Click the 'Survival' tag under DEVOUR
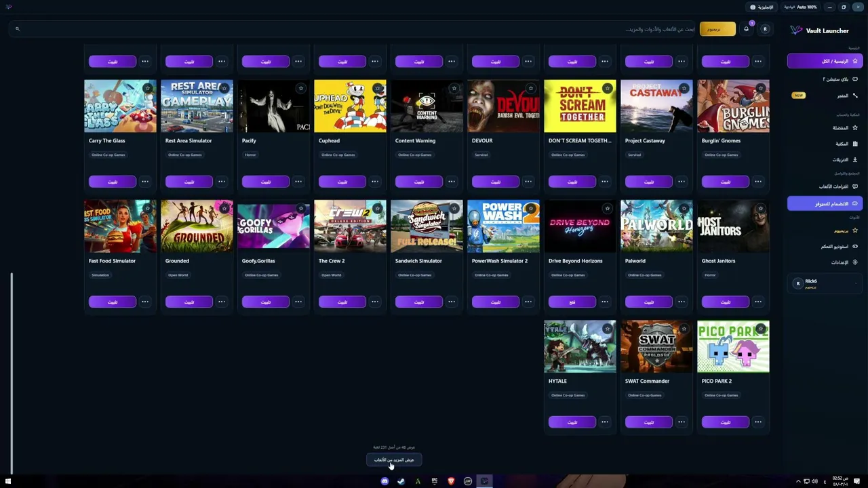 click(x=481, y=155)
